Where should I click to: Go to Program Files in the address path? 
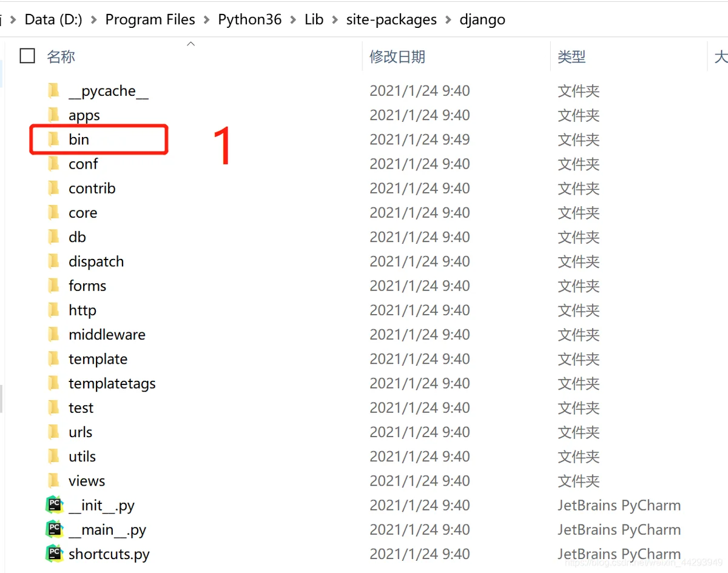click(150, 19)
